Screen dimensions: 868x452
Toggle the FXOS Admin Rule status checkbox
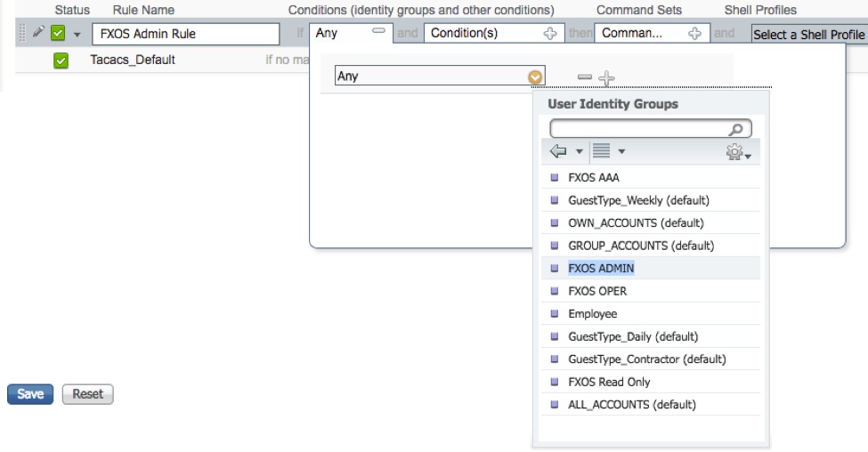pyautogui.click(x=58, y=34)
